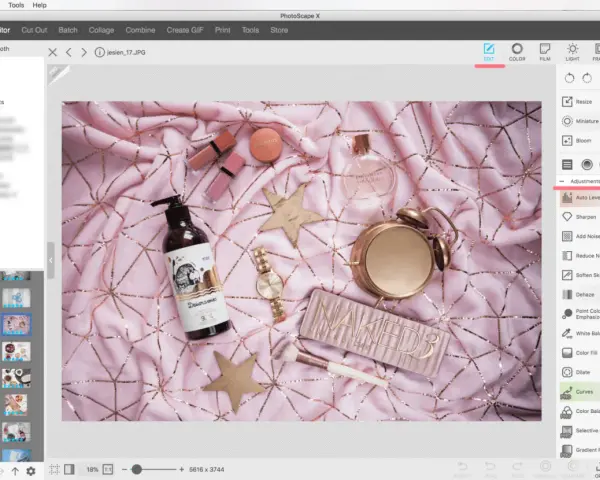Select the blue pinwheel thumbnail
This screenshot has height=480, width=600.
[16, 298]
